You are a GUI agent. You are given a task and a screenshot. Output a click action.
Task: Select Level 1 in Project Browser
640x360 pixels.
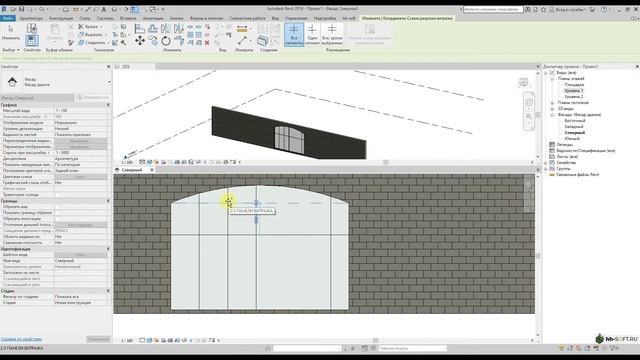coord(573,91)
